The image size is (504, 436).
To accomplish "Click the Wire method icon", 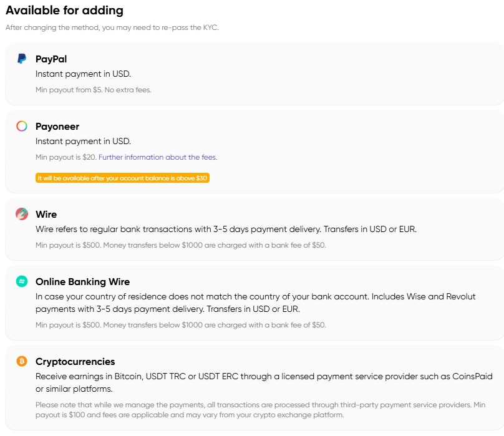I will pyautogui.click(x=21, y=214).
